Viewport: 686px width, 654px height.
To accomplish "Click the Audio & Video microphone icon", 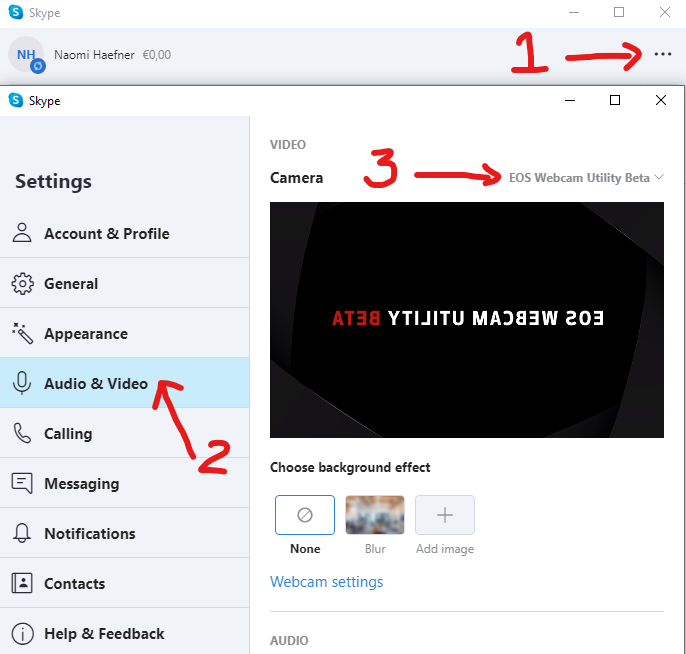I will (x=22, y=383).
